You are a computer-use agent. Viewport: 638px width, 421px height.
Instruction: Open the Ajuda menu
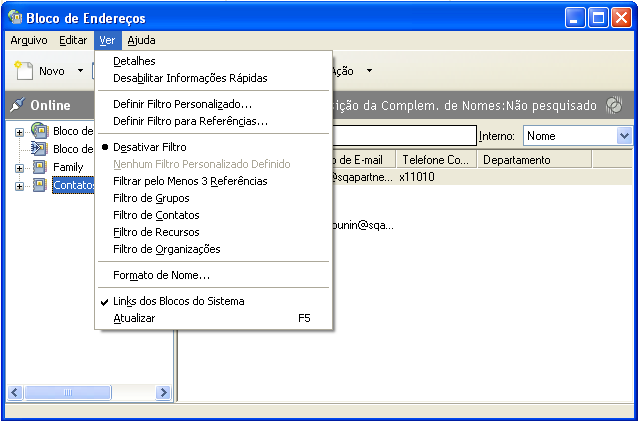point(141,40)
